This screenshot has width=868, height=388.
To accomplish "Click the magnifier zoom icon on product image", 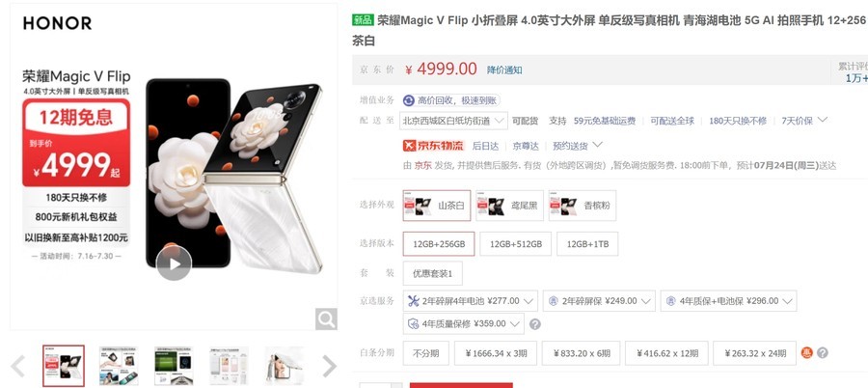I will pyautogui.click(x=326, y=319).
